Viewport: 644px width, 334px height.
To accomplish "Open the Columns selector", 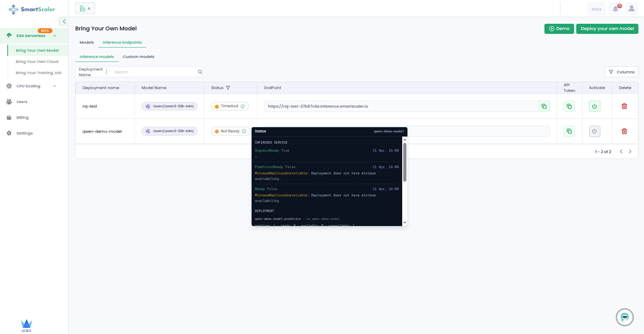I will coord(621,72).
